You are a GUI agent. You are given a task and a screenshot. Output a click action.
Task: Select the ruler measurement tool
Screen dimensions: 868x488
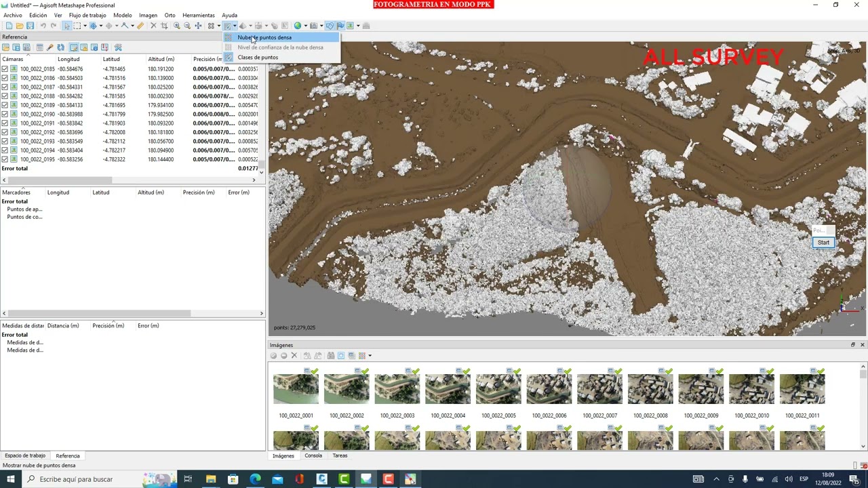tap(142, 26)
